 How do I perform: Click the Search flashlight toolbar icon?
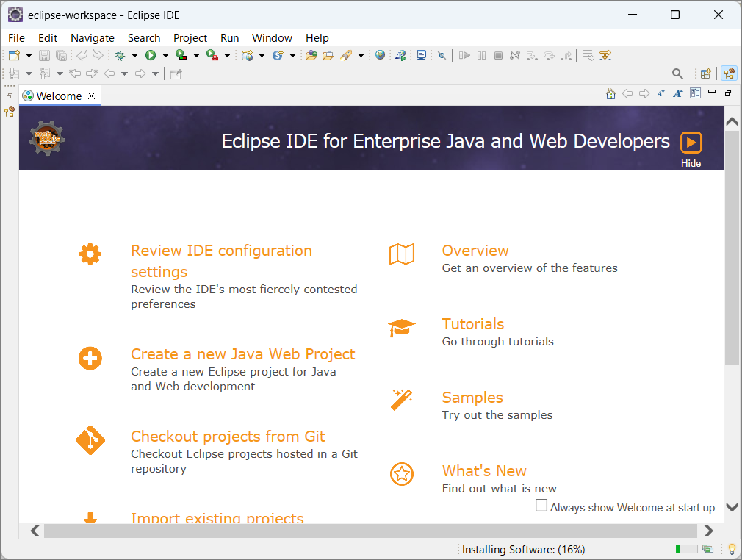[346, 55]
